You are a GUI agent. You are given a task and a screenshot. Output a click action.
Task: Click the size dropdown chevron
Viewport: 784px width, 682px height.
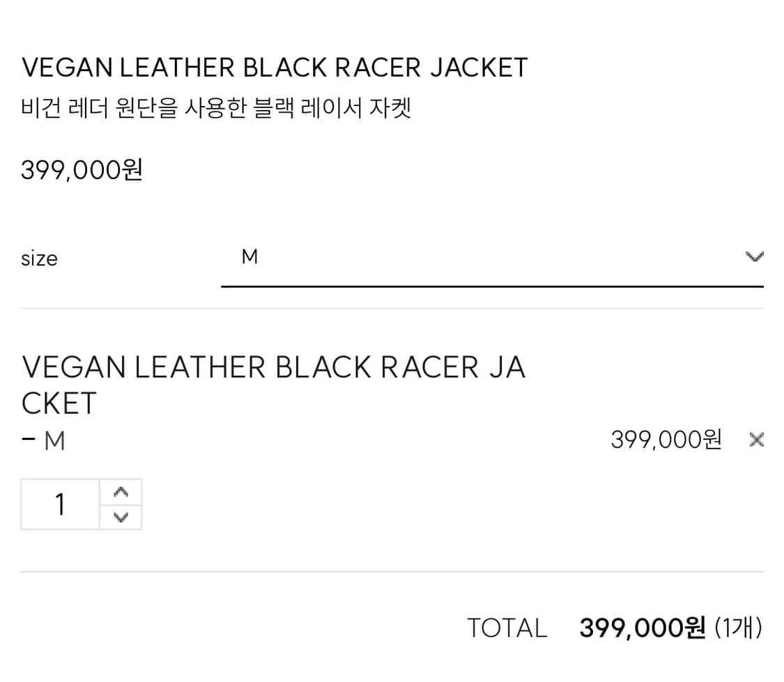[x=754, y=257]
